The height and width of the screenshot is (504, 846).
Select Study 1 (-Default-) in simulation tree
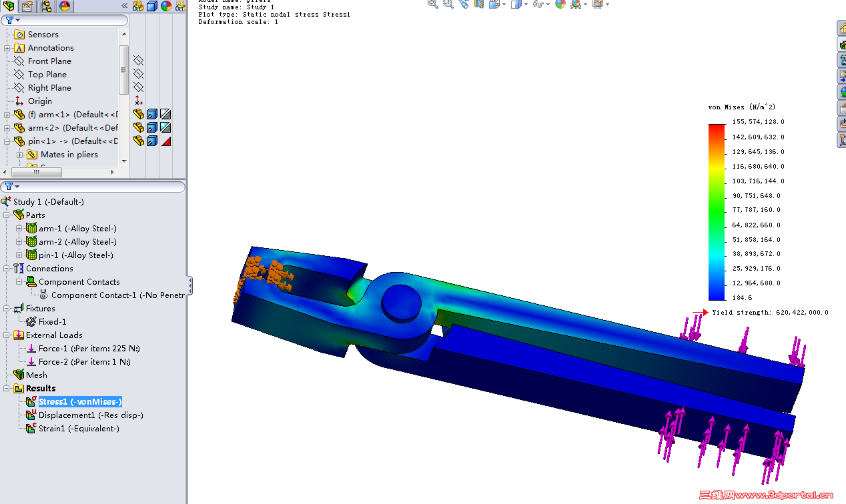(49, 202)
